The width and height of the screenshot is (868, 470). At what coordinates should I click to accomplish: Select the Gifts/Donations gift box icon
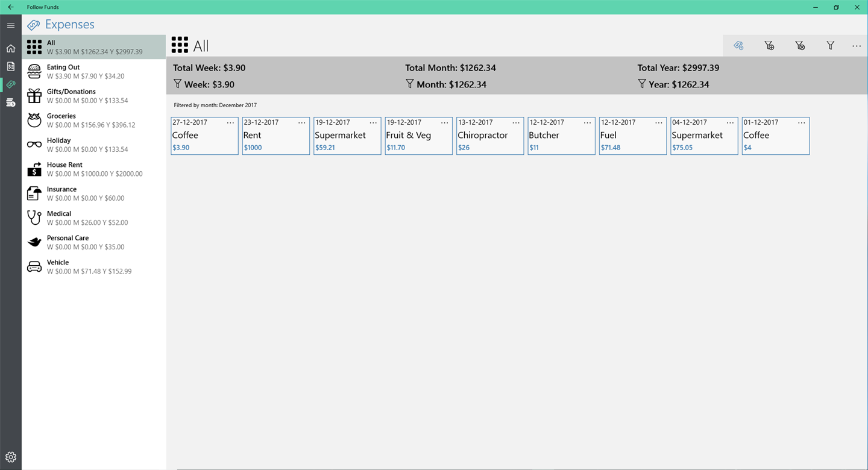pos(34,96)
